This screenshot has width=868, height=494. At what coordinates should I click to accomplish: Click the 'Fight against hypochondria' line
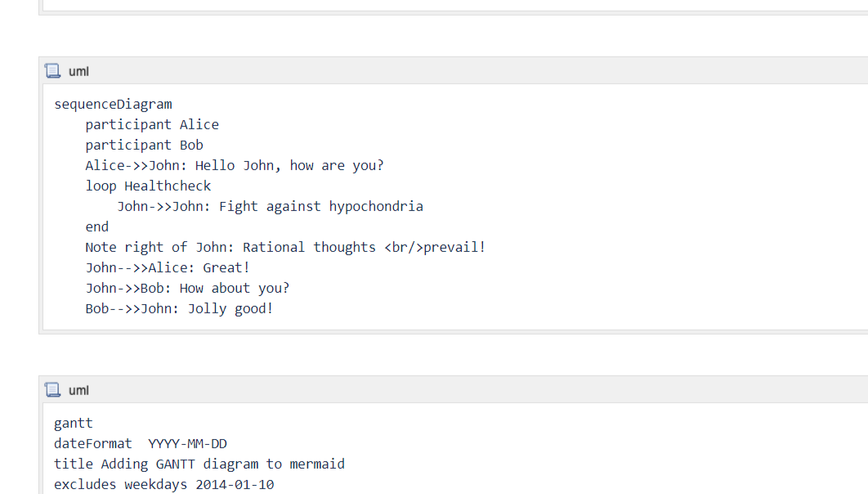[x=270, y=206]
